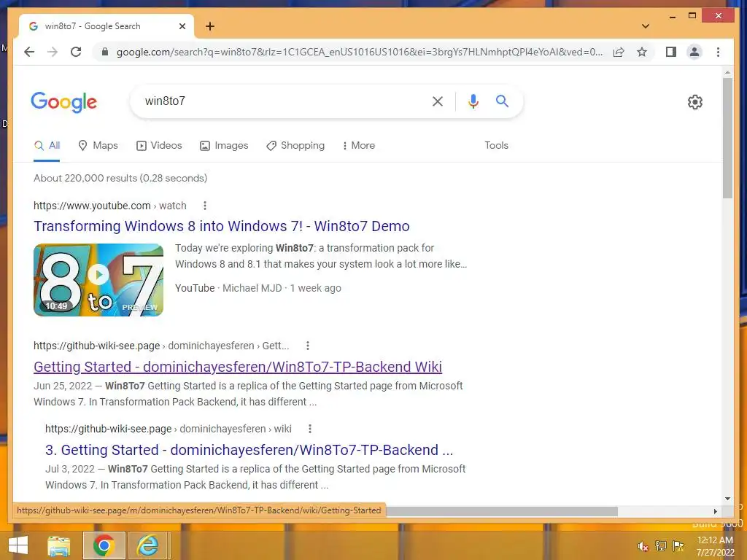The image size is (747, 560).
Task: Select the All results tab
Action: 47,146
